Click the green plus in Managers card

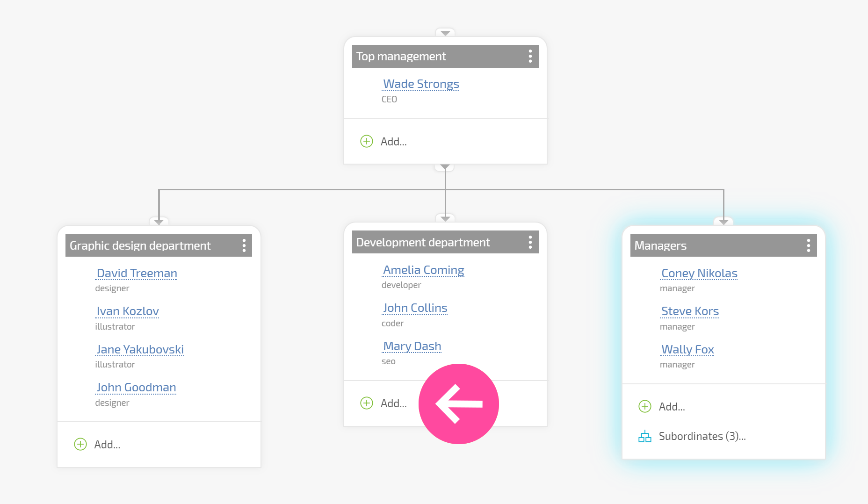click(x=644, y=406)
